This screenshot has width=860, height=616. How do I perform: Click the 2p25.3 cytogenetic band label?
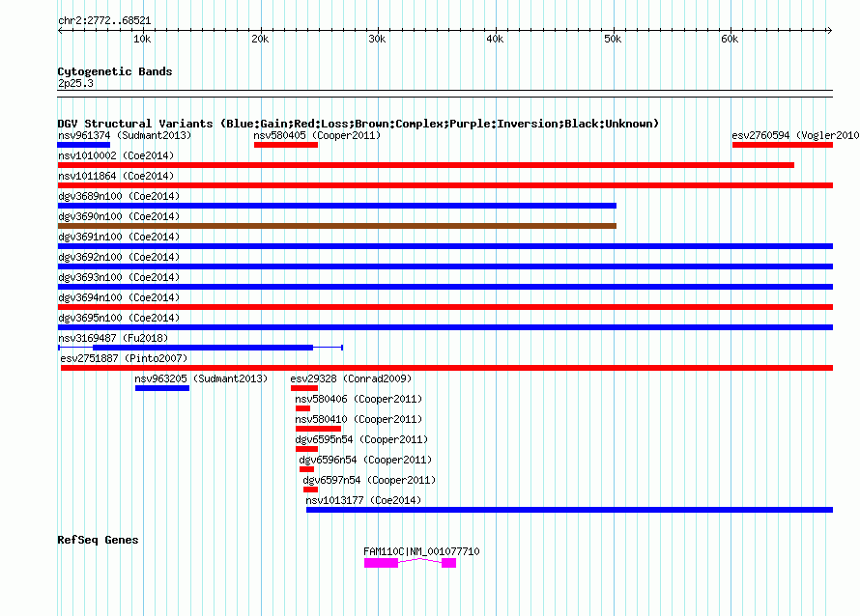pos(75,83)
